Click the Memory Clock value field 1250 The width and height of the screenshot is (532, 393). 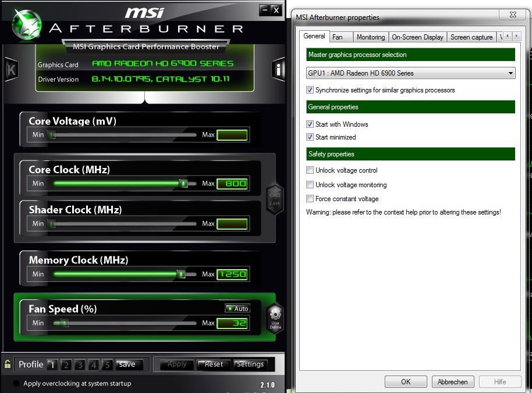point(232,274)
